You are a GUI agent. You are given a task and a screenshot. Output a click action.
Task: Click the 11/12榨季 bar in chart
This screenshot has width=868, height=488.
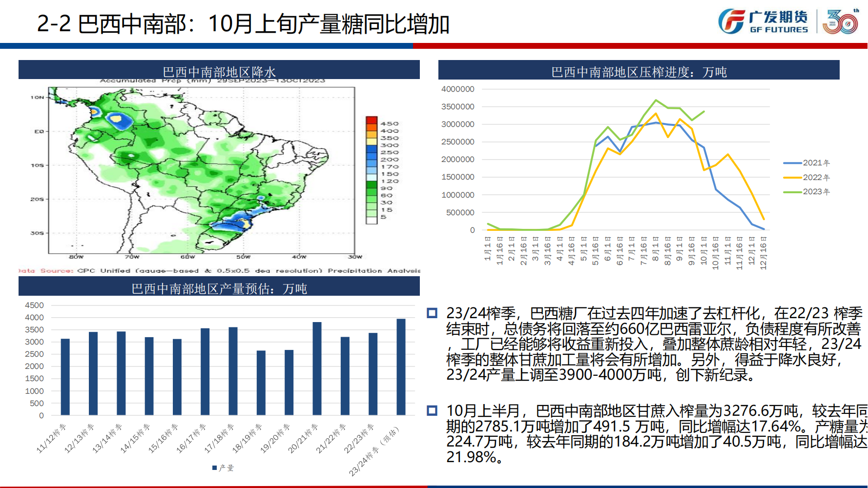(65, 377)
